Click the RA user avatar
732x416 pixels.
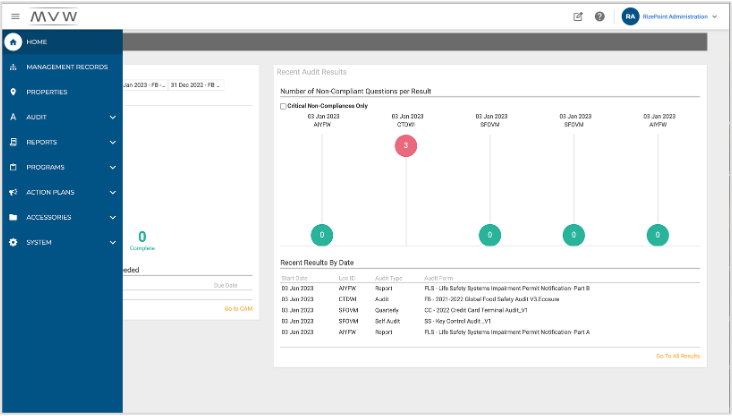[630, 16]
